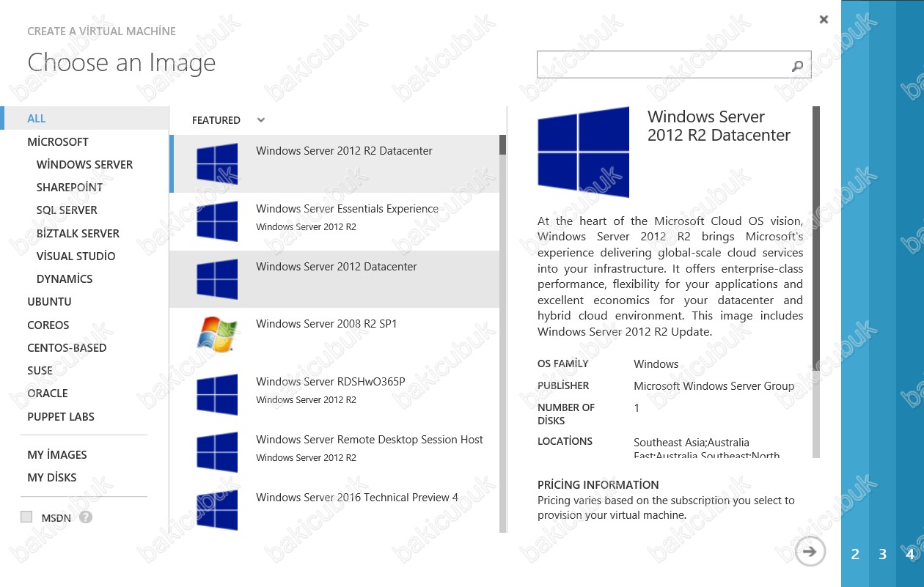The width and height of the screenshot is (924, 587).
Task: Click the large Windows logo in details pane
Action: point(583,152)
